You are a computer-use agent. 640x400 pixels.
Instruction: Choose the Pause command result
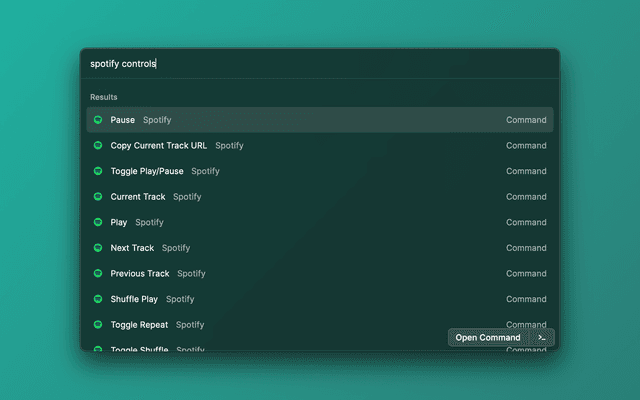click(x=122, y=120)
